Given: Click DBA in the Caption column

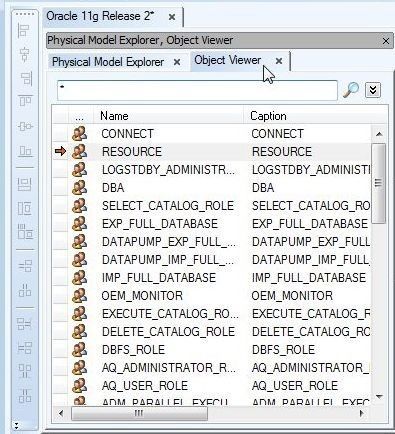Looking at the screenshot, I should tap(263, 188).
